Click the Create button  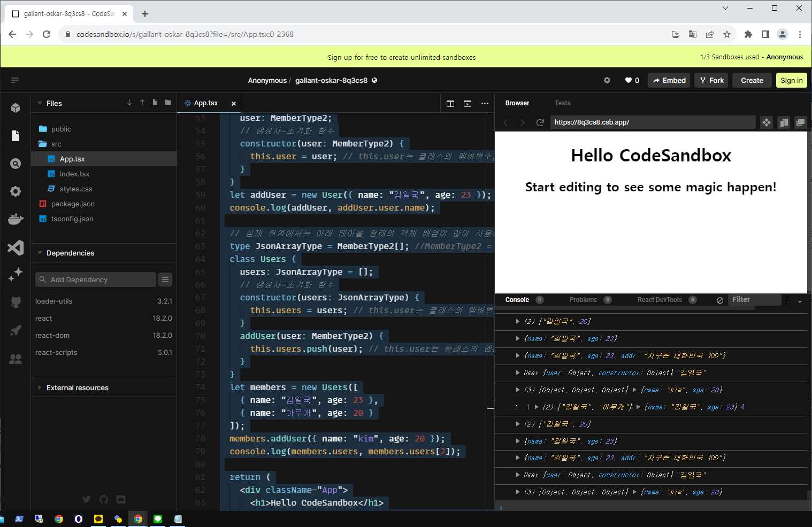point(752,80)
